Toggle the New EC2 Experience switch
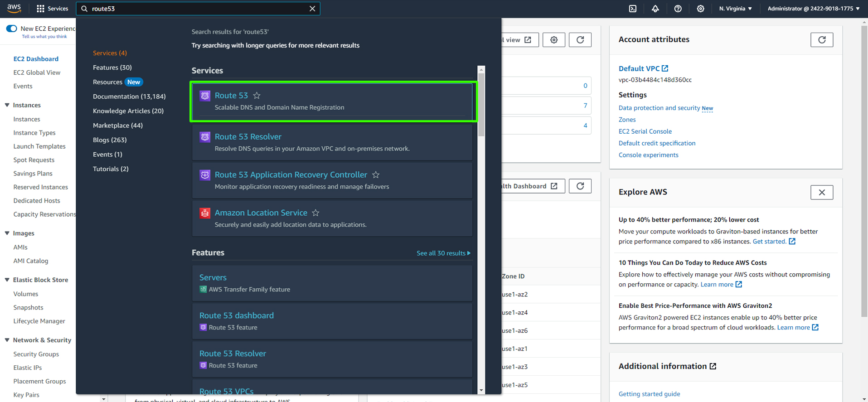The width and height of the screenshot is (868, 402). click(11, 29)
